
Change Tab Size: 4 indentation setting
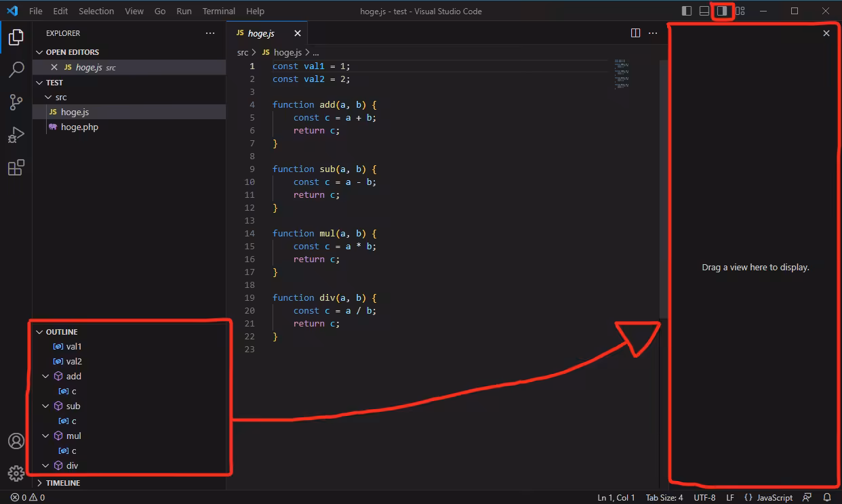click(x=664, y=497)
